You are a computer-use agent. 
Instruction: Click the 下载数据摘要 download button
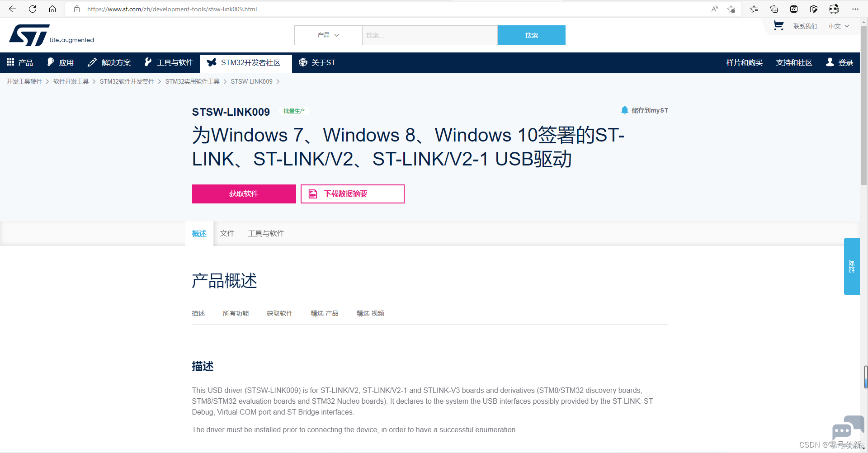click(x=353, y=194)
